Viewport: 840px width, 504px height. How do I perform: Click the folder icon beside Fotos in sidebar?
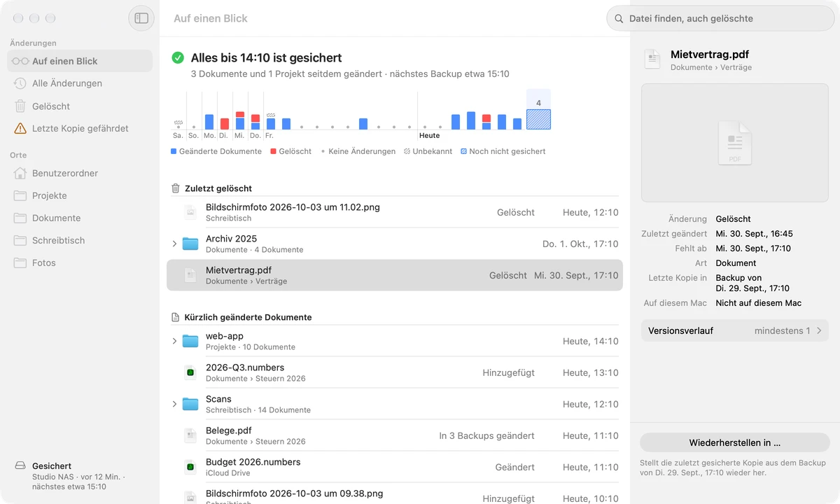20,262
